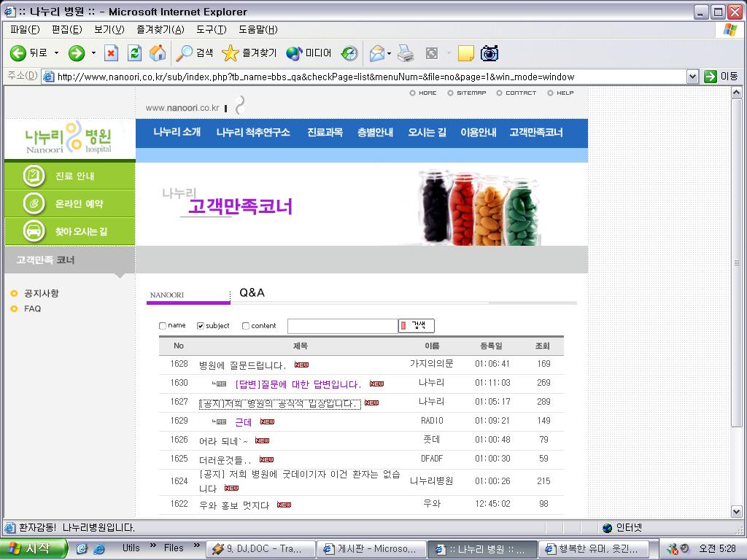The width and height of the screenshot is (747, 560).
Task: Enable the name search checkbox
Action: (163, 326)
